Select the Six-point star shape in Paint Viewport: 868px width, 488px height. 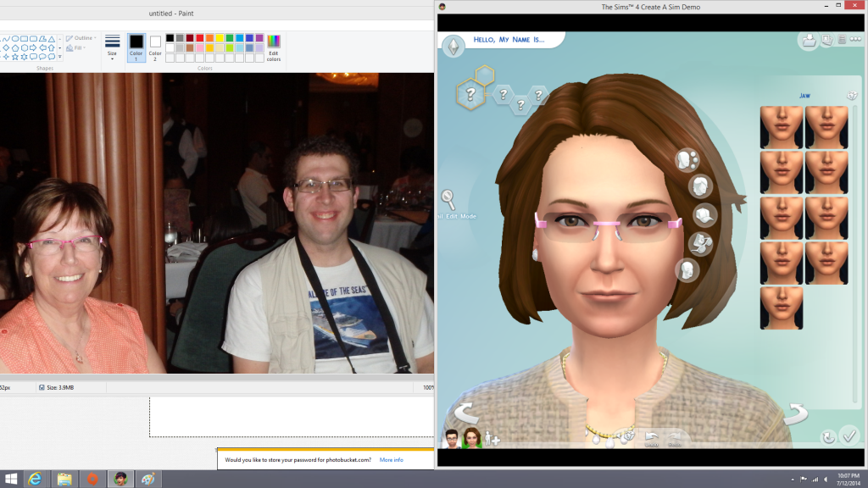25,57
